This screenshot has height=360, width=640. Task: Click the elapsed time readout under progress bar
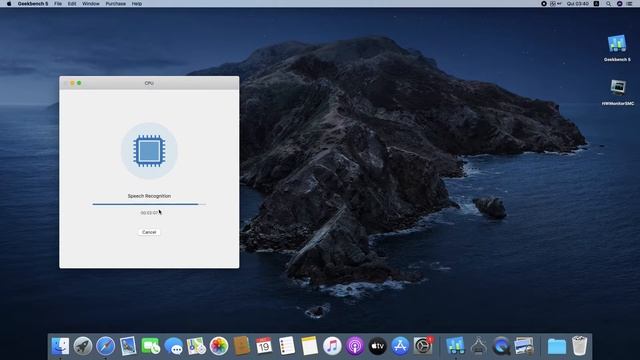coord(149,213)
